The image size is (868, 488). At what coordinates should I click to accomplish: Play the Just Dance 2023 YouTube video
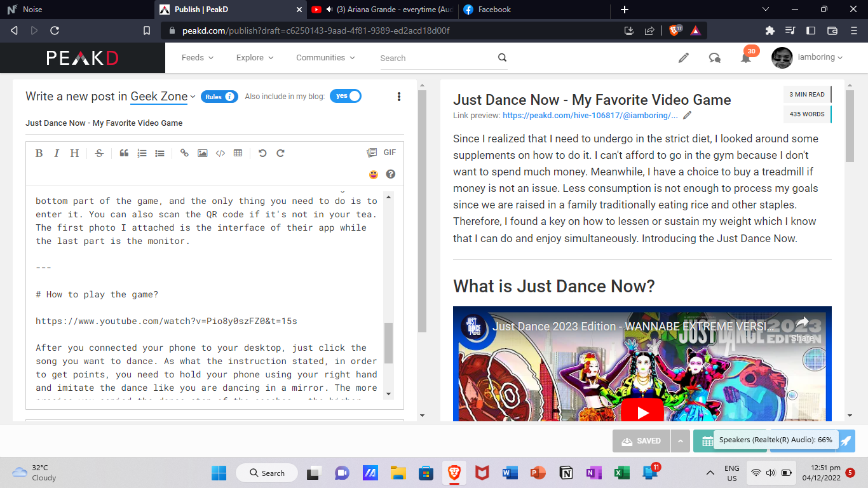[x=642, y=413]
